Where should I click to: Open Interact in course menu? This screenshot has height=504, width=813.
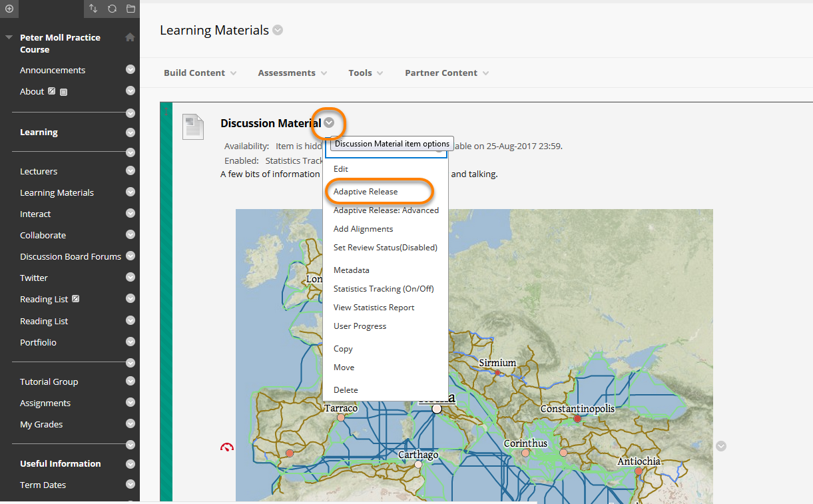tap(35, 214)
